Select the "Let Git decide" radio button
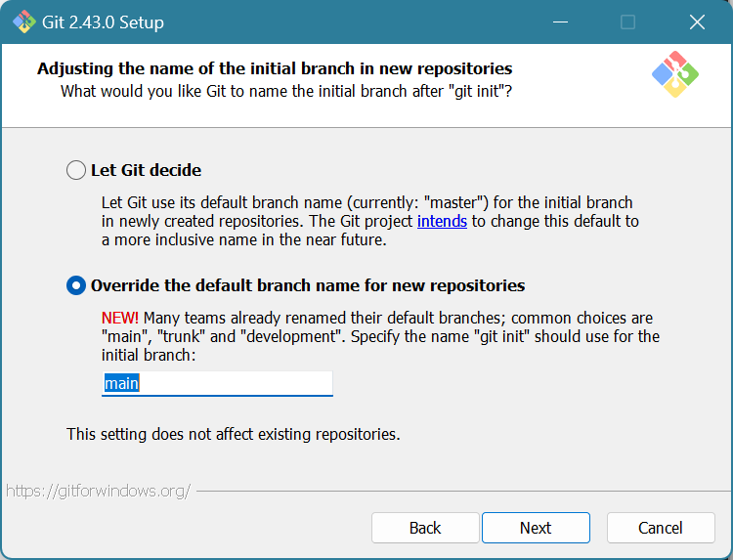 click(76, 170)
